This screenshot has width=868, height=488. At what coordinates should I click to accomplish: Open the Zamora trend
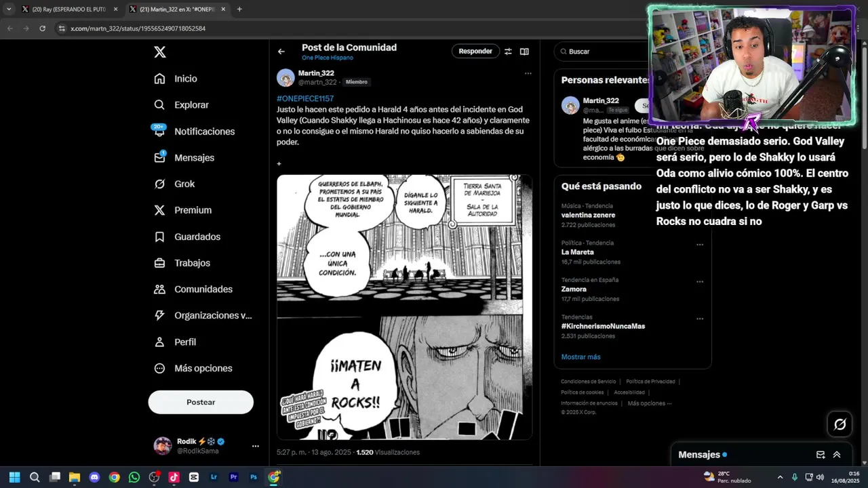click(574, 289)
